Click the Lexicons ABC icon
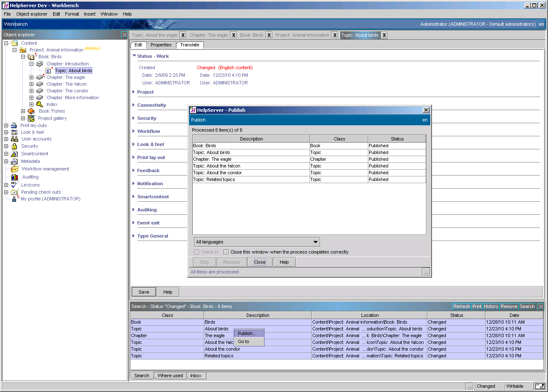548x392 pixels. (x=14, y=185)
